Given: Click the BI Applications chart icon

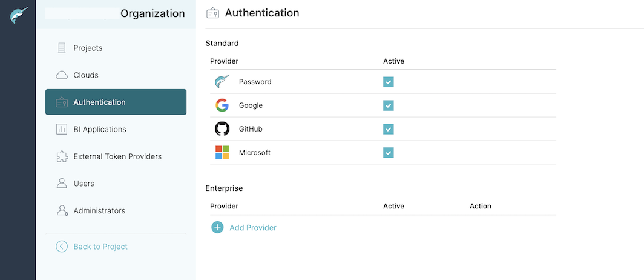Looking at the screenshot, I should [62, 129].
